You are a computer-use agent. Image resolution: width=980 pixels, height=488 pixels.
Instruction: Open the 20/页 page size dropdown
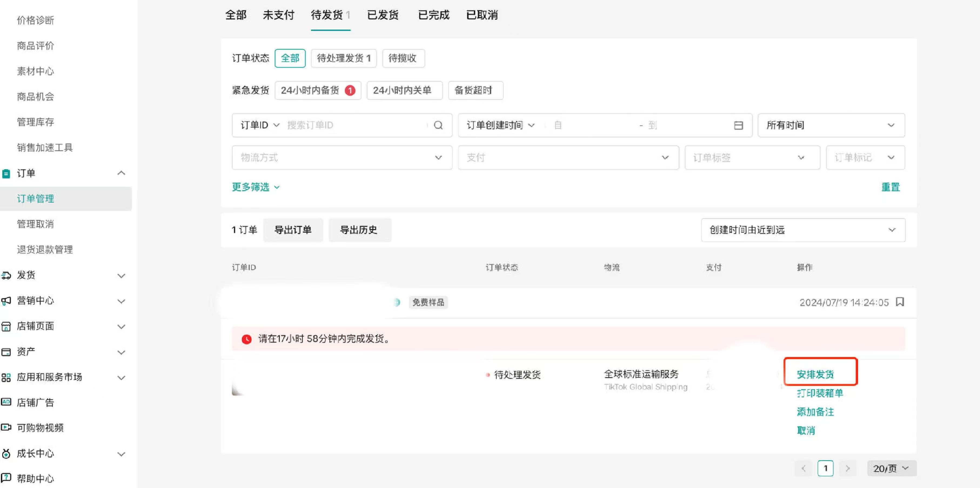(x=891, y=468)
